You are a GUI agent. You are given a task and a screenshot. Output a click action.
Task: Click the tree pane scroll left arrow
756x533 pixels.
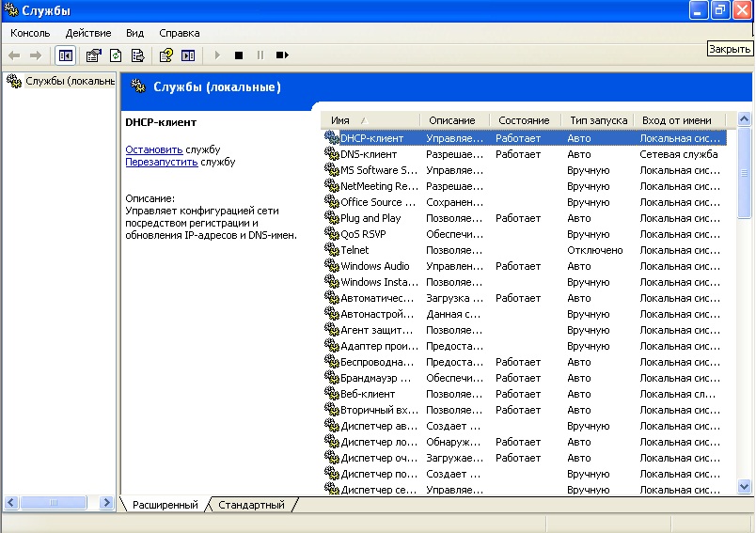[10, 503]
